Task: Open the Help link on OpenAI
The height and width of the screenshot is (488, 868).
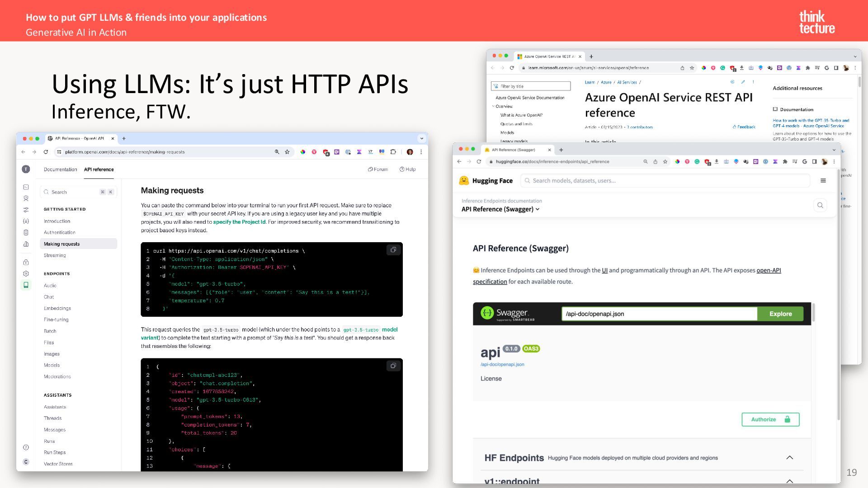Action: (x=407, y=169)
